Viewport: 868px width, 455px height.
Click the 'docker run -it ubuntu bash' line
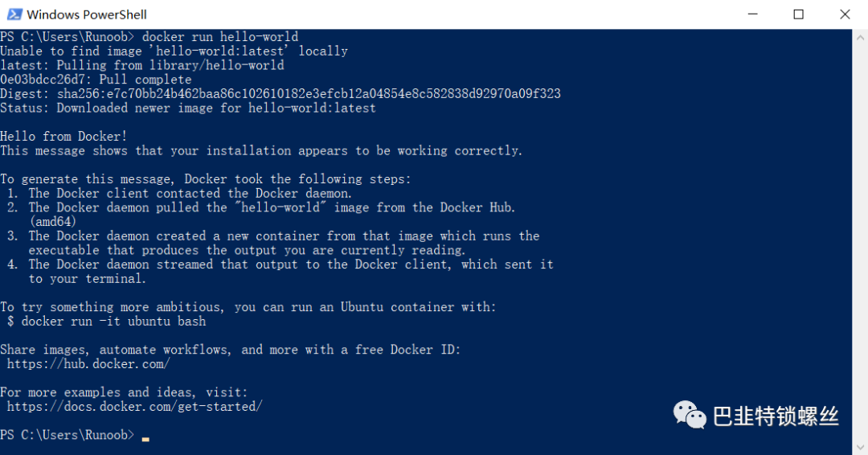coord(106,322)
